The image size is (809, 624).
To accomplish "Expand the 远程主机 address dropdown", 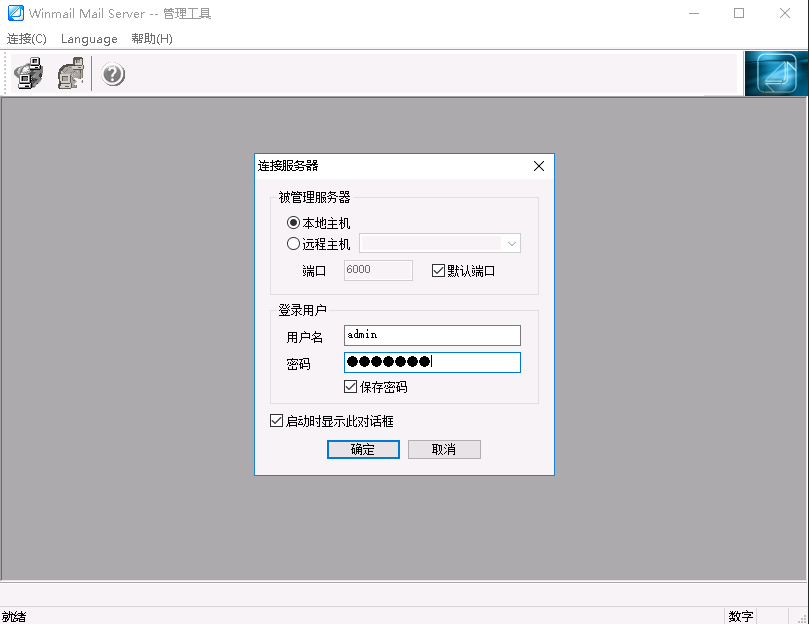I will [512, 243].
